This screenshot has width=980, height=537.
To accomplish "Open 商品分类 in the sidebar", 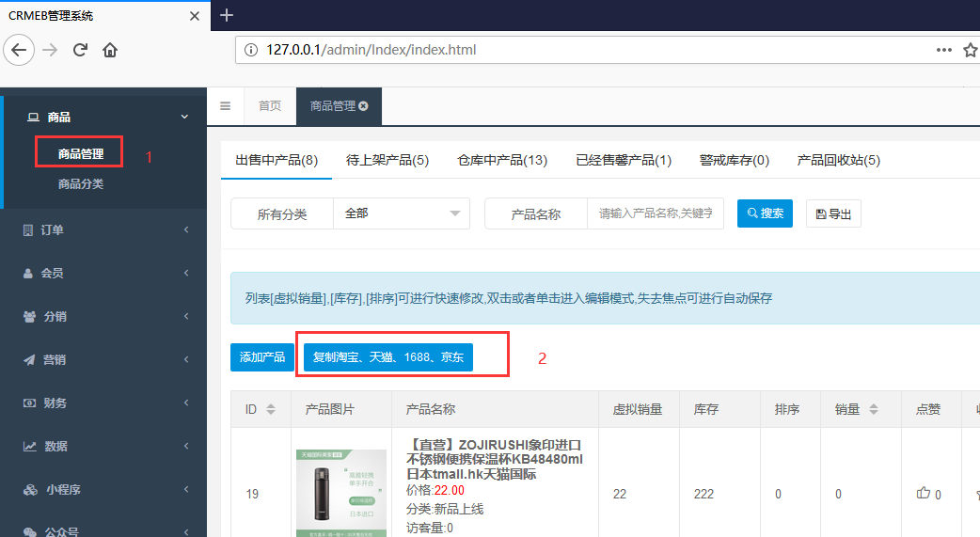I will (81, 183).
